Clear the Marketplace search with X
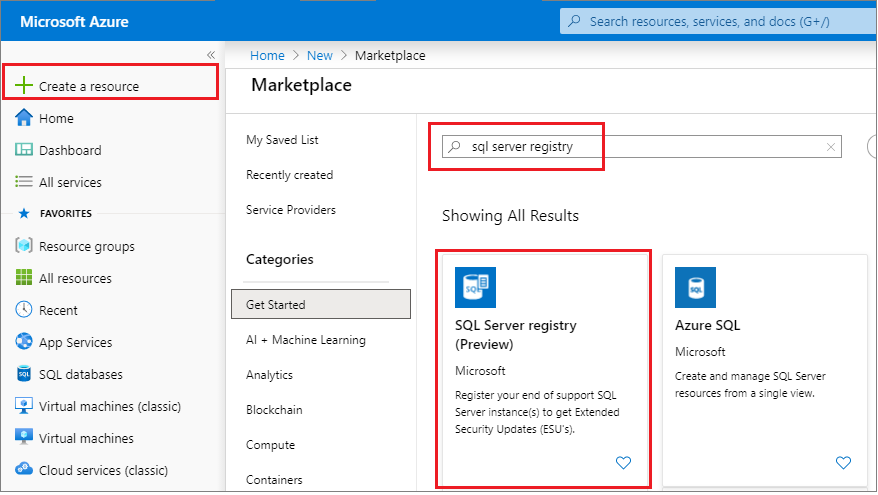The image size is (878, 495). click(x=830, y=147)
